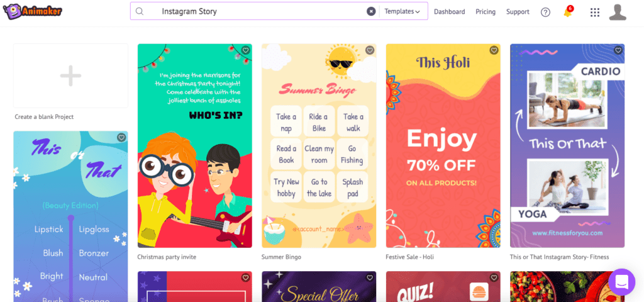Click the Animaker logo
This screenshot has height=302, width=644.
[33, 11]
